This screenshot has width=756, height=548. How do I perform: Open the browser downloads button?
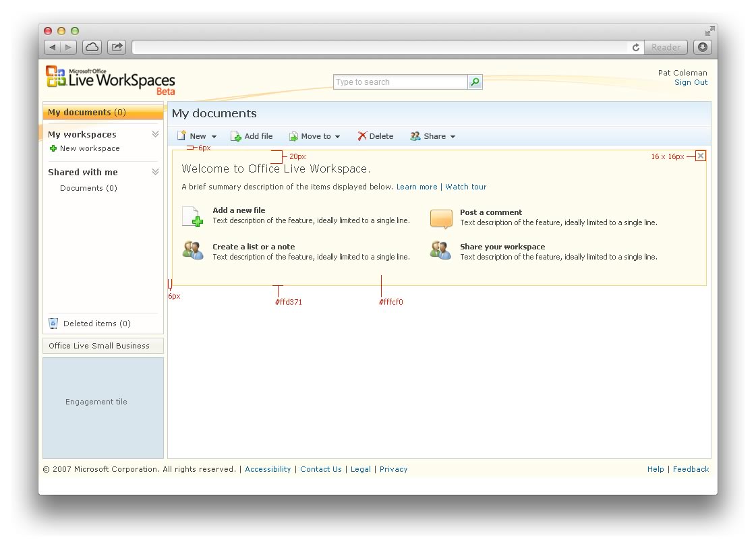click(703, 47)
